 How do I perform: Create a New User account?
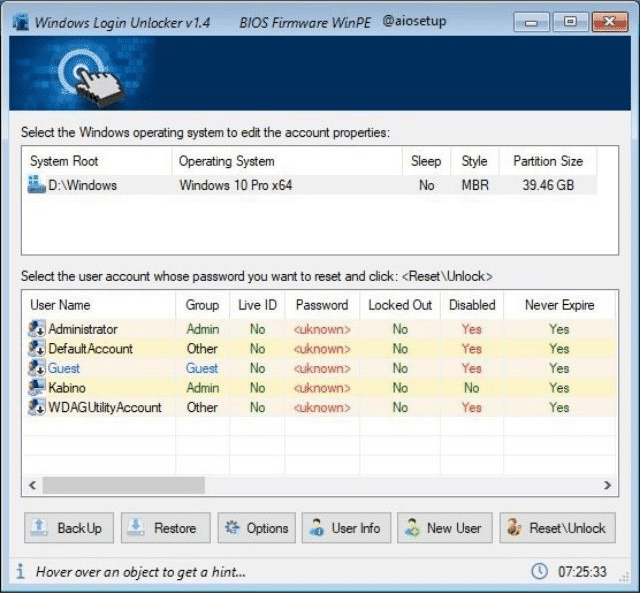pyautogui.click(x=444, y=528)
